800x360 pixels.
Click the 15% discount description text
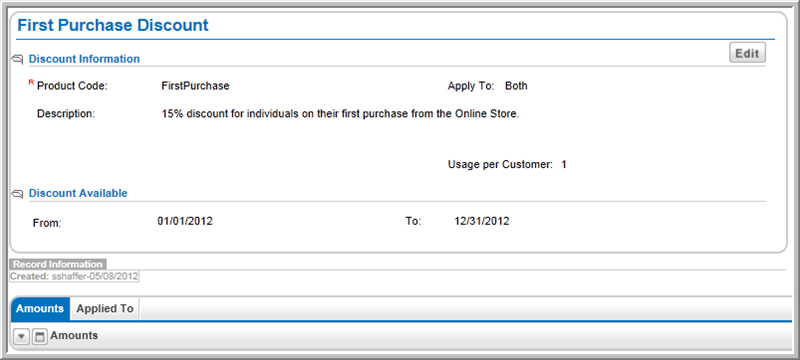pyautogui.click(x=340, y=114)
